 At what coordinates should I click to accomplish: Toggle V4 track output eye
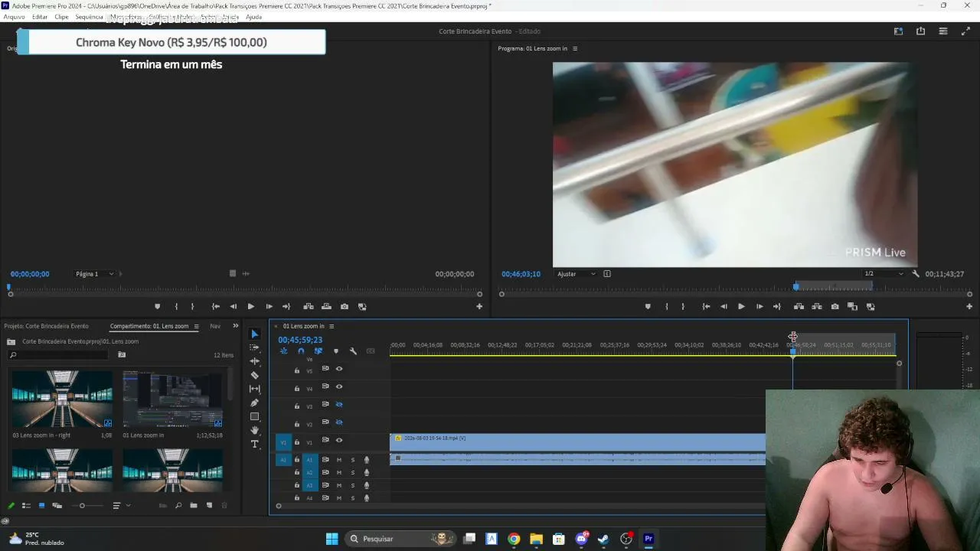339,386
